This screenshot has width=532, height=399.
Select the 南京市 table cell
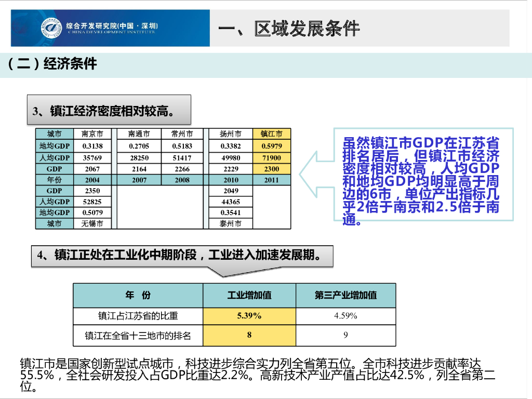pyautogui.click(x=92, y=134)
